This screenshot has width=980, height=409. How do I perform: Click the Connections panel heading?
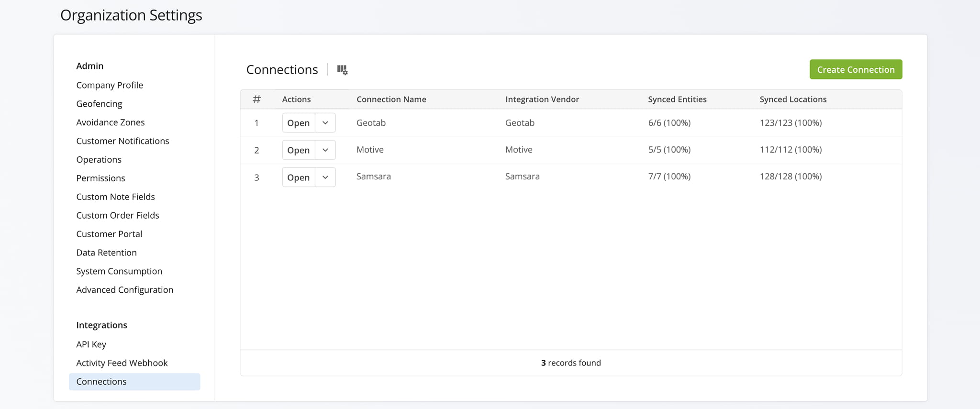282,70
